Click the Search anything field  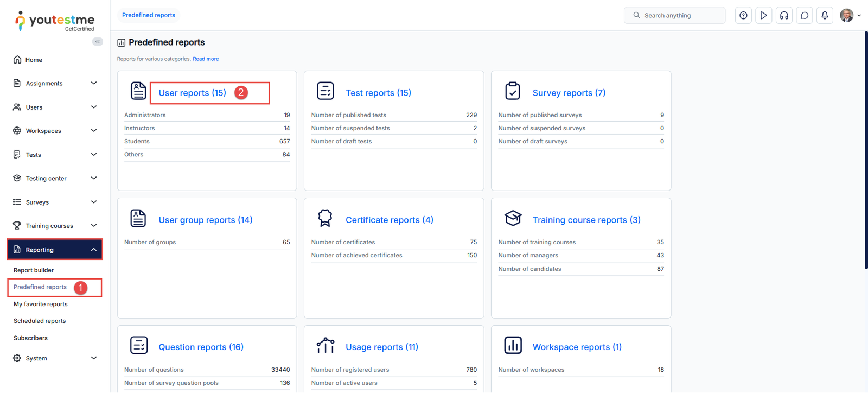(675, 16)
